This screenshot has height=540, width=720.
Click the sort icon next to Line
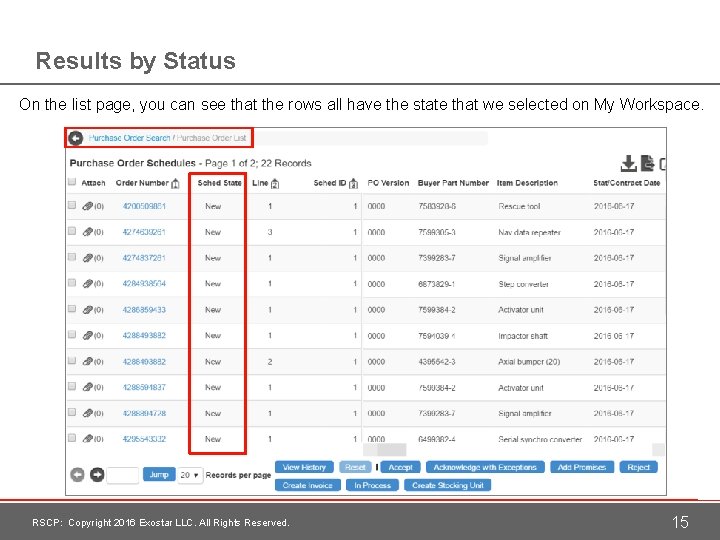pos(275,184)
